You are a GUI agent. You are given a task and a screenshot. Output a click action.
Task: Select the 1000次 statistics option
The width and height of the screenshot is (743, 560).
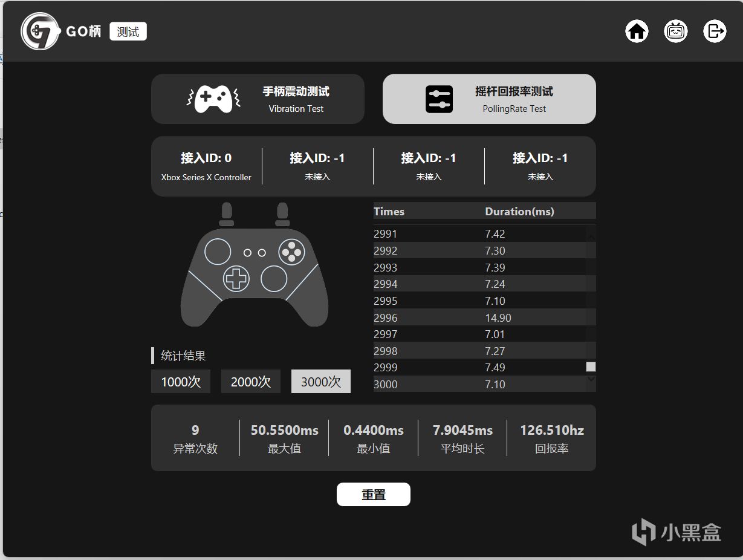(181, 382)
